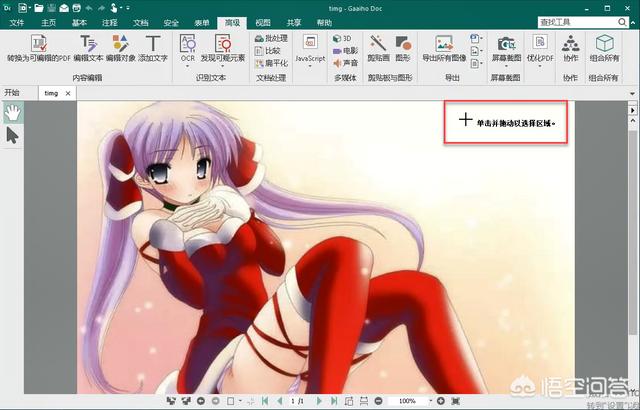Open Clip Art (剪贴画)
The width and height of the screenshot is (640, 410).
(378, 49)
